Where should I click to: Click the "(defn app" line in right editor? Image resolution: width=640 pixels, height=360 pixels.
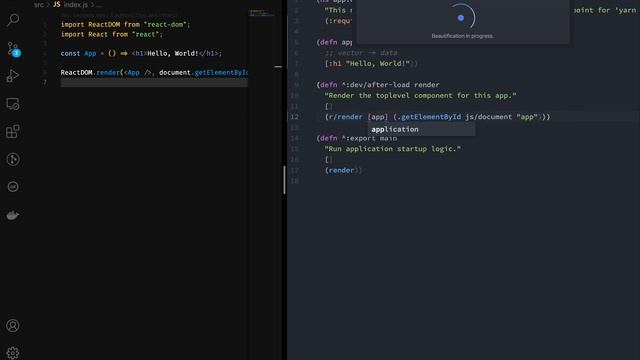point(334,42)
